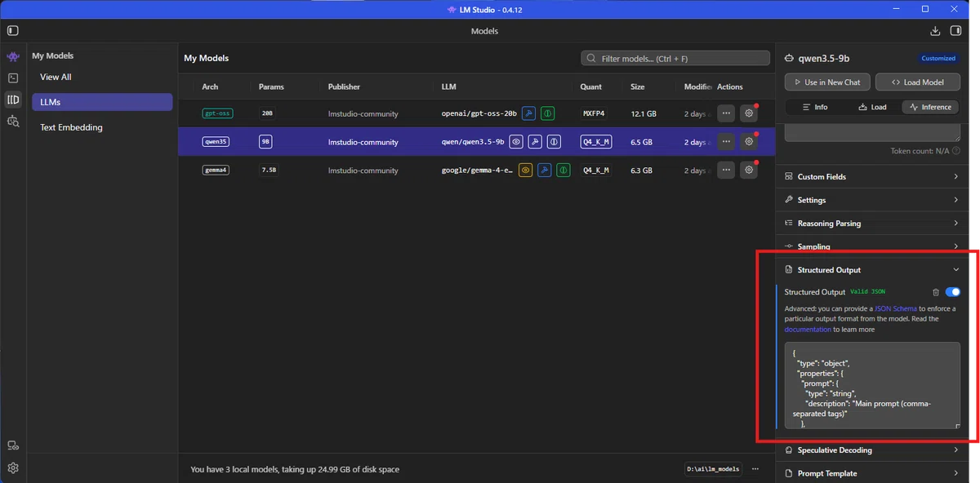980x483 pixels.
Task: Open settings gear for qwen3.5-9b row
Action: coord(749,142)
